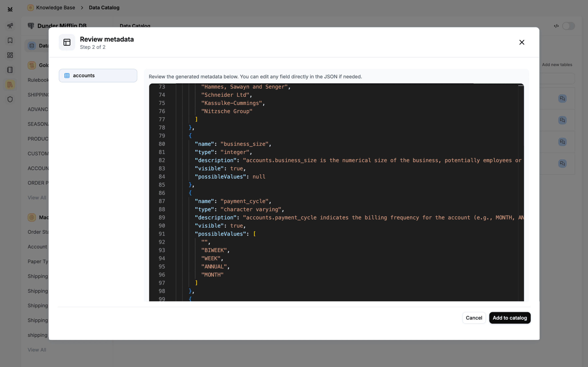Close the Review metadata dialog
The width and height of the screenshot is (588, 367).
pyautogui.click(x=521, y=42)
